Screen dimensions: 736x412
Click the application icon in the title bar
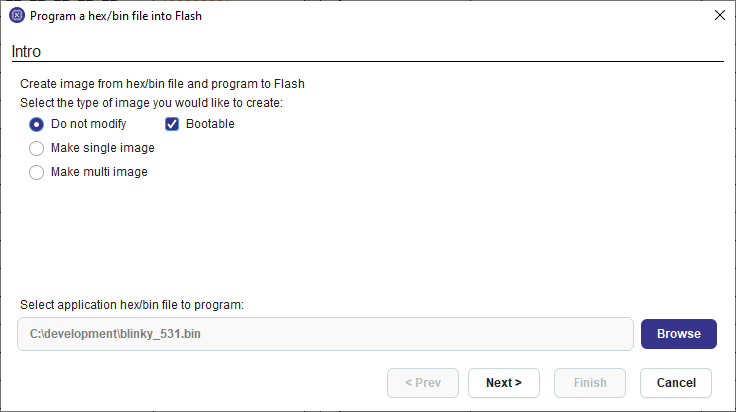tap(17, 15)
